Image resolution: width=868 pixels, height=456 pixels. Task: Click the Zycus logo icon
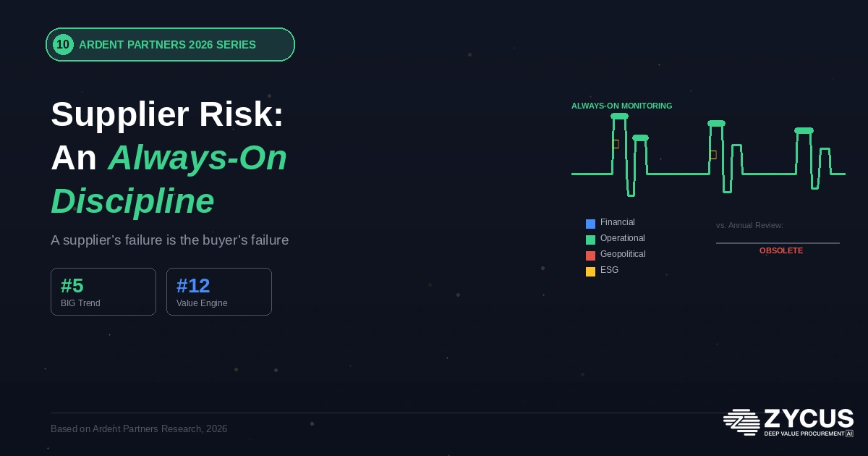tap(741, 422)
